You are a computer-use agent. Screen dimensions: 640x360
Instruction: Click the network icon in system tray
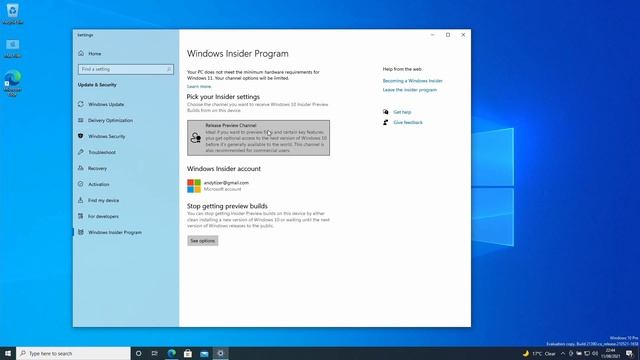click(x=587, y=353)
